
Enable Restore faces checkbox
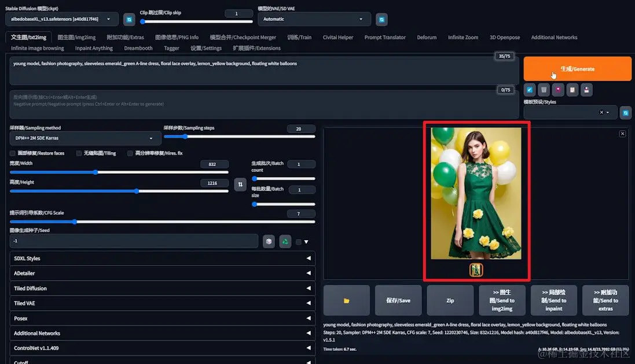pos(13,153)
